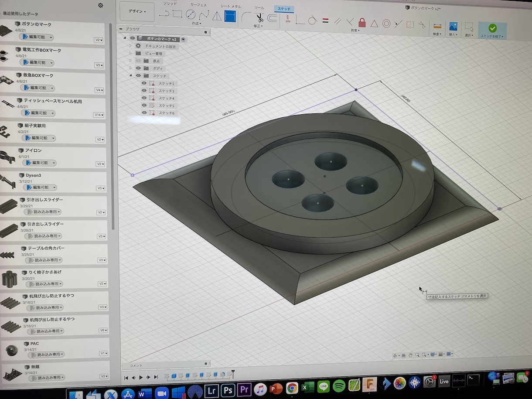Expand the ドキュメントの設定 node
The height and width of the screenshot is (399, 532).
pos(130,45)
